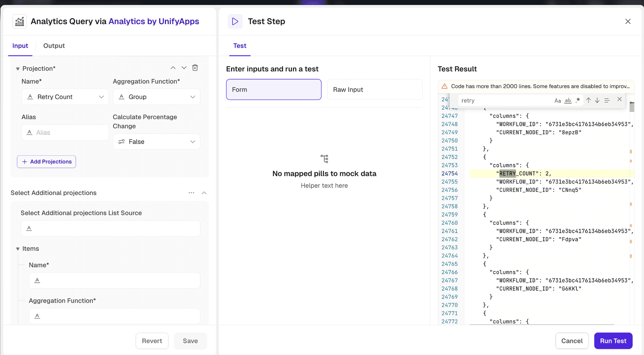Click the Alias input field
This screenshot has width=644, height=355.
tap(65, 133)
